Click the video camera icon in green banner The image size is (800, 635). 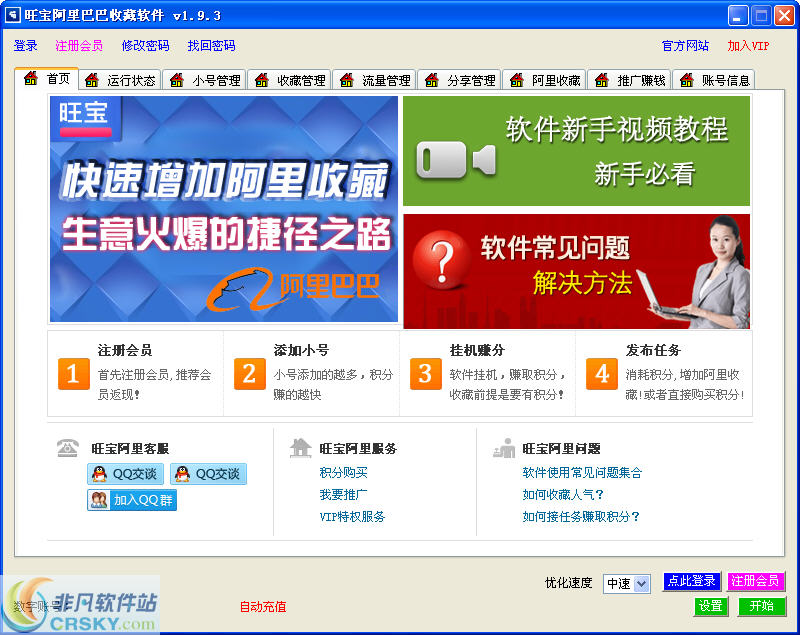(x=456, y=160)
